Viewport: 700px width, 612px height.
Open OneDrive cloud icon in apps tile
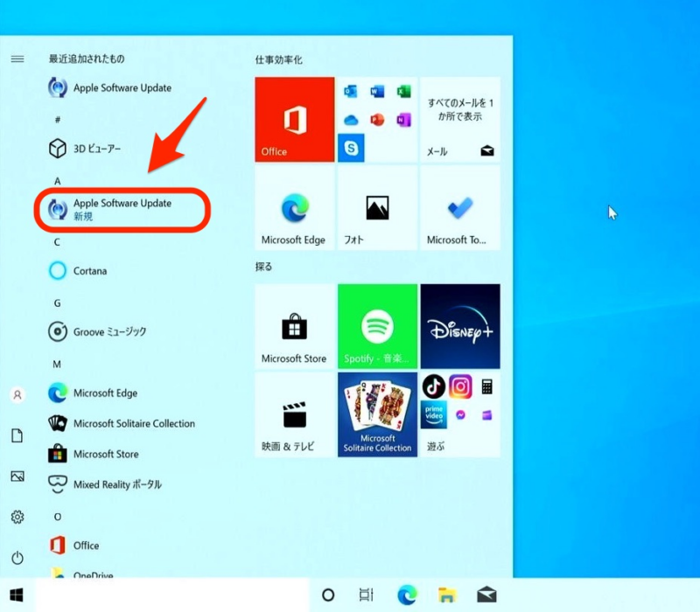click(x=351, y=120)
